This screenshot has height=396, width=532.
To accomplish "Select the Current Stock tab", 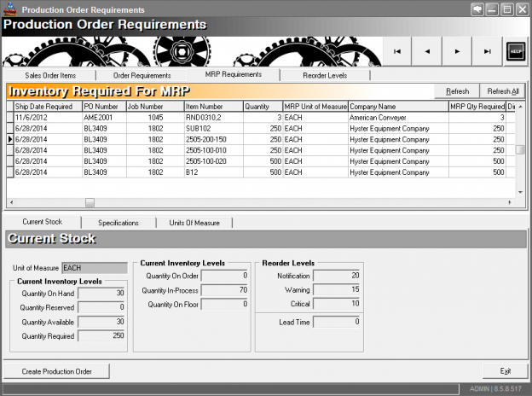I will 43,222.
